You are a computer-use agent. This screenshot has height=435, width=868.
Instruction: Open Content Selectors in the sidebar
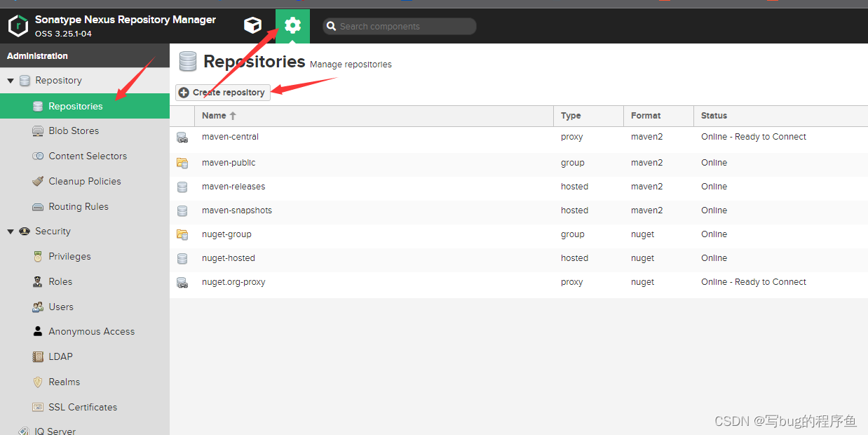[85, 156]
